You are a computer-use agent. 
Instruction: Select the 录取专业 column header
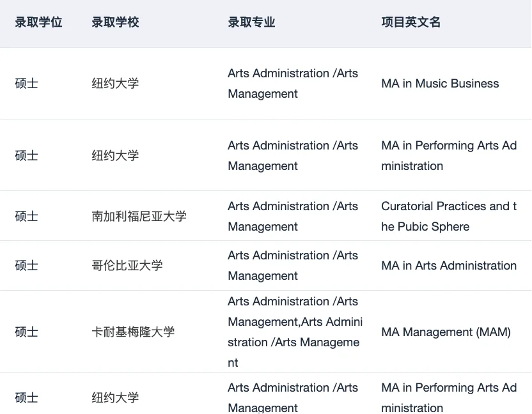[x=251, y=22]
